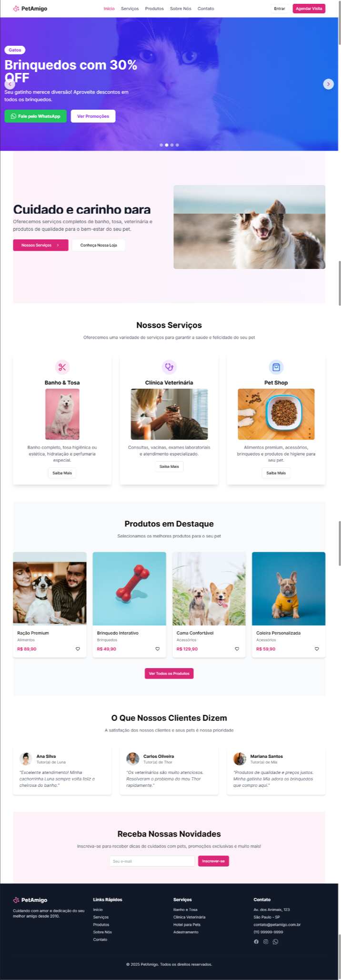This screenshot has height=980, width=341.
Task: Click Nossos Serviços button with chevron
Action: (40, 245)
